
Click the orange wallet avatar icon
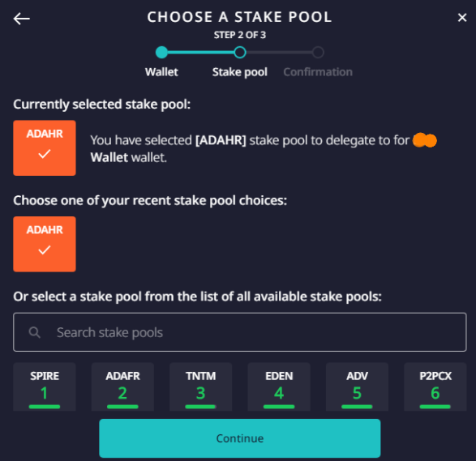(x=424, y=140)
